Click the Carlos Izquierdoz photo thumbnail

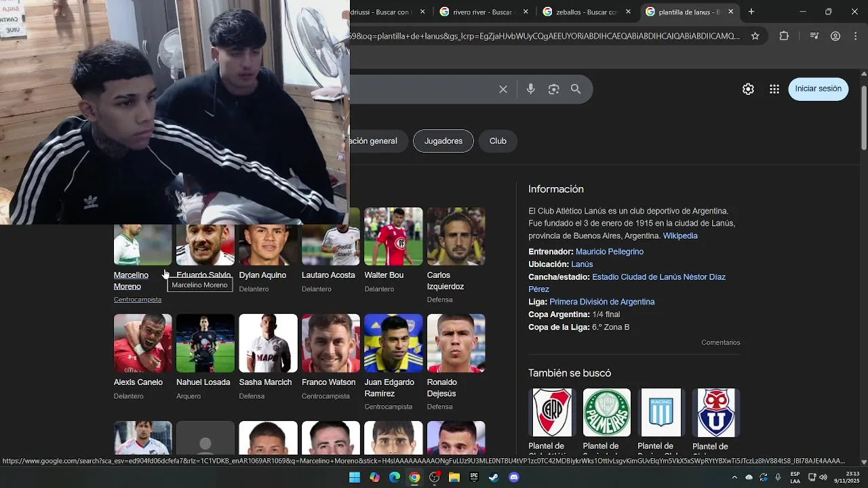coord(456,237)
